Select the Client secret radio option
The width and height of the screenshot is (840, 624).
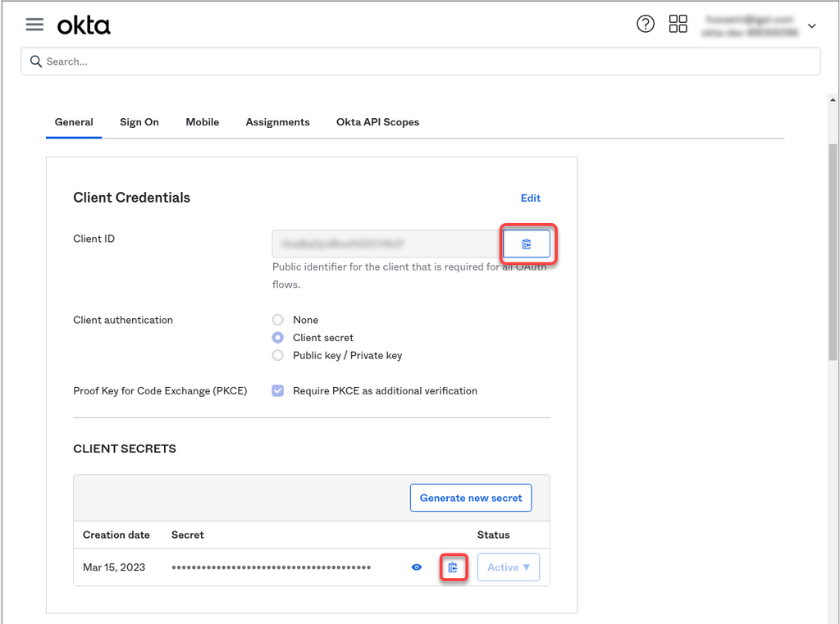tap(278, 338)
